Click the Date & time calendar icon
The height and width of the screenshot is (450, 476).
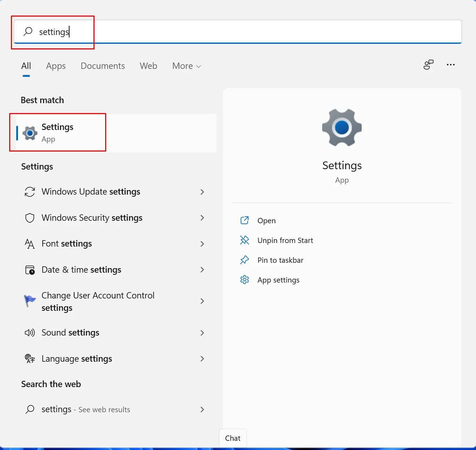(30, 270)
